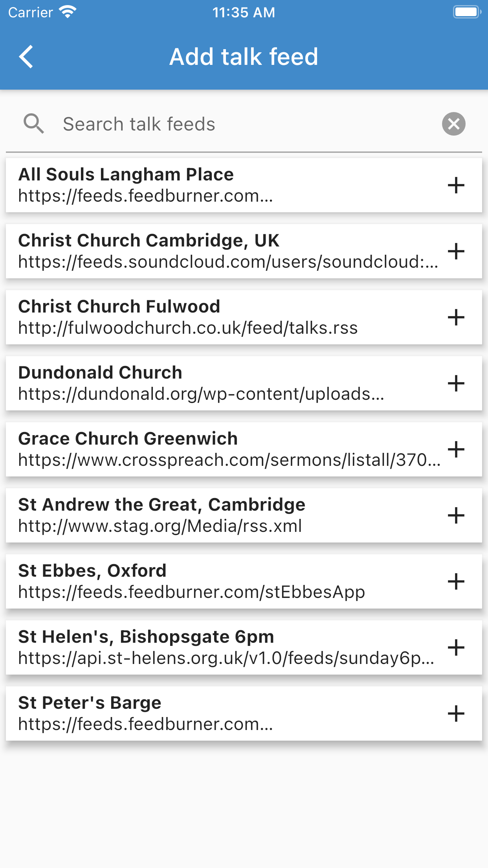Image resolution: width=488 pixels, height=868 pixels.
Task: Add Christ Church Cambridge, UK feed
Action: [x=456, y=251]
